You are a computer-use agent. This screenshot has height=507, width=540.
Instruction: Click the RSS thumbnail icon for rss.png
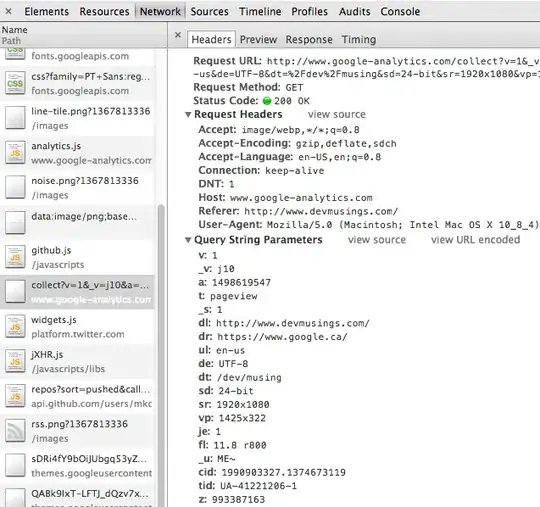click(15, 431)
